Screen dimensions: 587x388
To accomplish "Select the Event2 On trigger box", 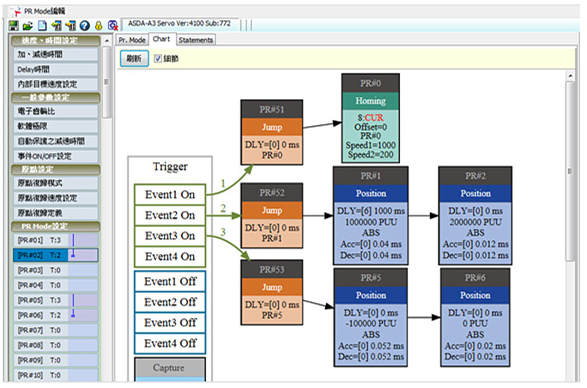I will coord(170,215).
